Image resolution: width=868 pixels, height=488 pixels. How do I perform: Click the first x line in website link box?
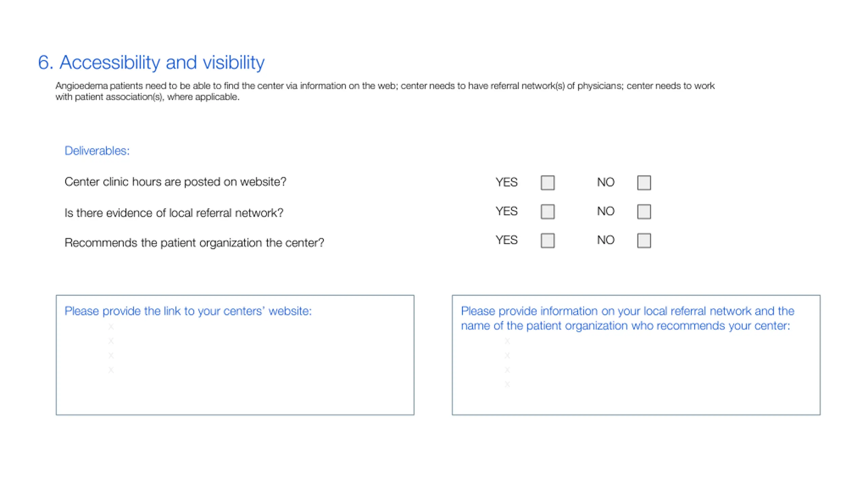(111, 327)
